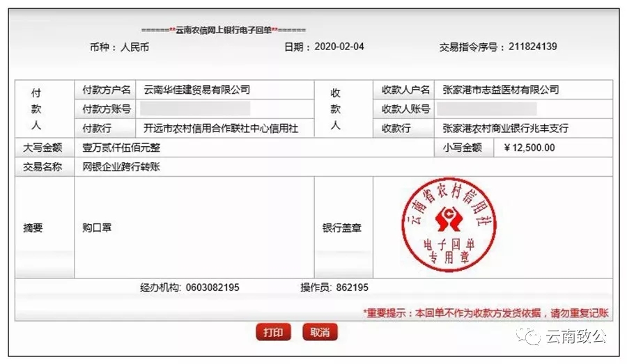The height and width of the screenshot is (364, 627).
Task: Click paying bank 开远市农村信用合作联社中心信用社
Action: point(221,128)
